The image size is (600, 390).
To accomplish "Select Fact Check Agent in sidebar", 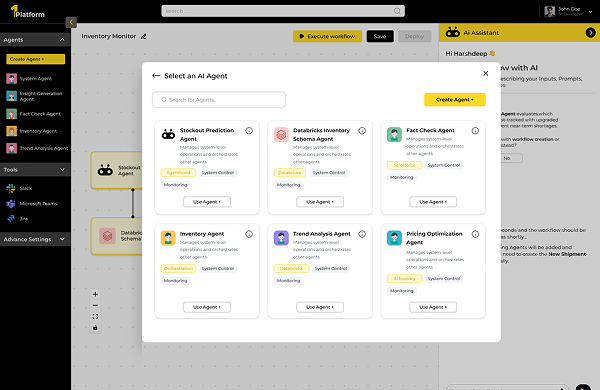I will (33, 114).
